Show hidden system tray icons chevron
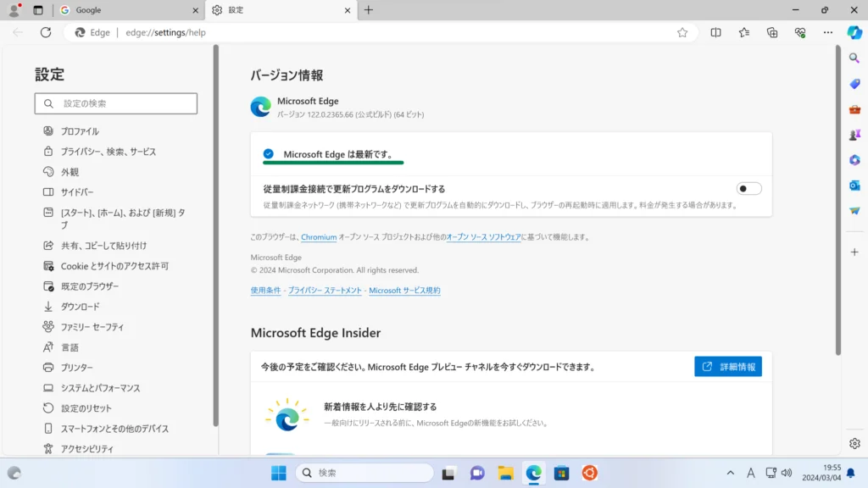 pos(731,473)
